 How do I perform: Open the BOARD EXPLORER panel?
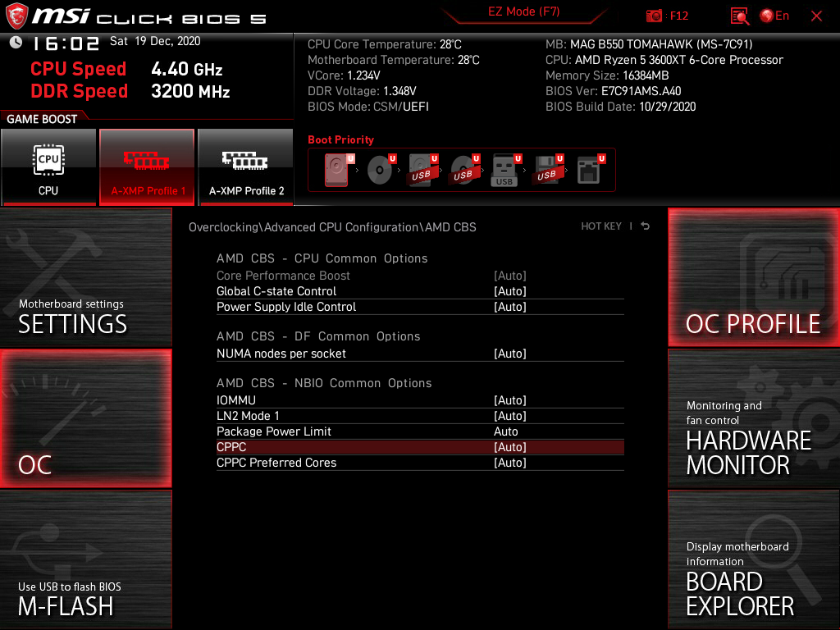754,559
